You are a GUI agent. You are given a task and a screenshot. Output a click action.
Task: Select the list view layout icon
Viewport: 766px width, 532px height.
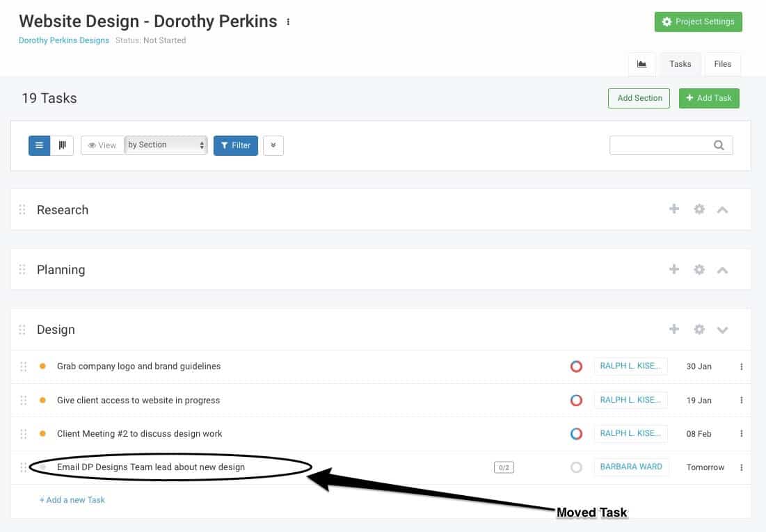[39, 145]
